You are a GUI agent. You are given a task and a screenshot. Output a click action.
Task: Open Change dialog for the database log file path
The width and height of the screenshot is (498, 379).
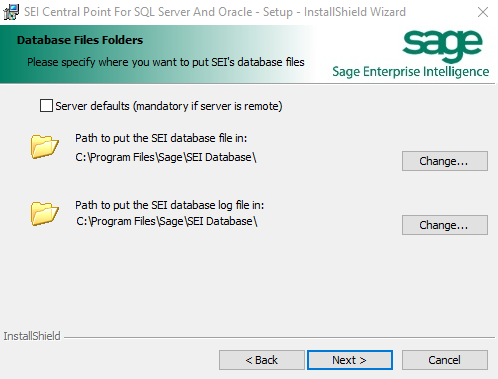tap(445, 225)
